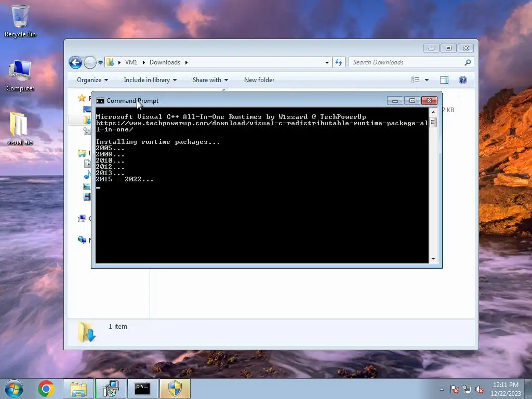Open the Include in library menu

click(x=150, y=80)
